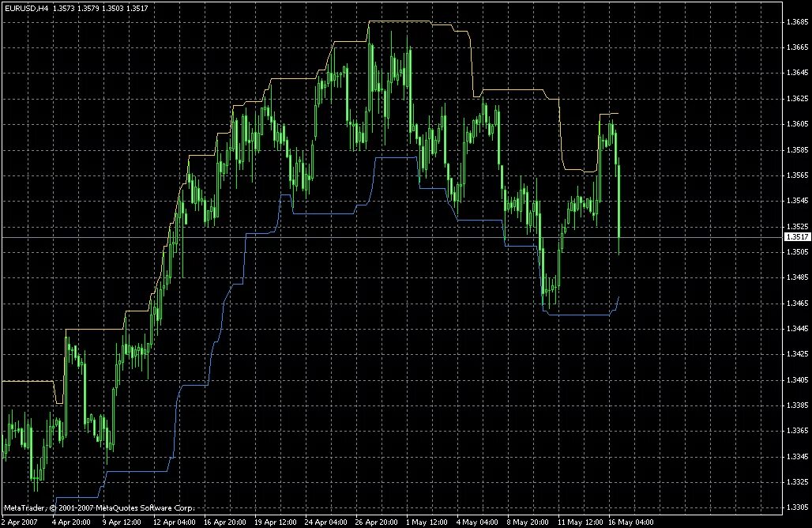Select the 1.3565 price axis label
812x528 pixels.
(797, 175)
